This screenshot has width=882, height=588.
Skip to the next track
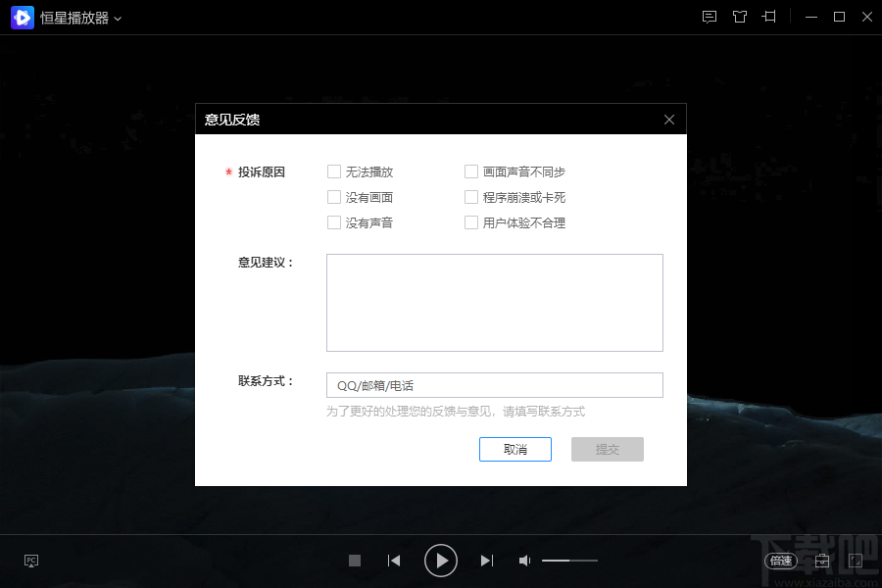click(487, 561)
